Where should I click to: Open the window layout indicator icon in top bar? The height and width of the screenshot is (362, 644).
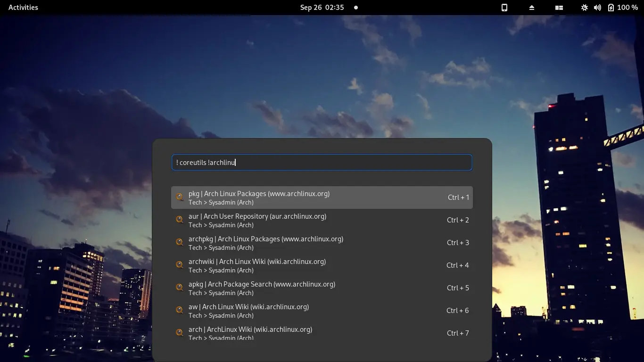click(x=559, y=8)
